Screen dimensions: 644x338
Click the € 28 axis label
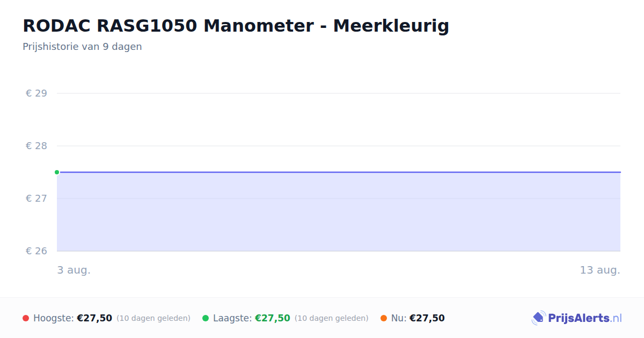click(36, 146)
